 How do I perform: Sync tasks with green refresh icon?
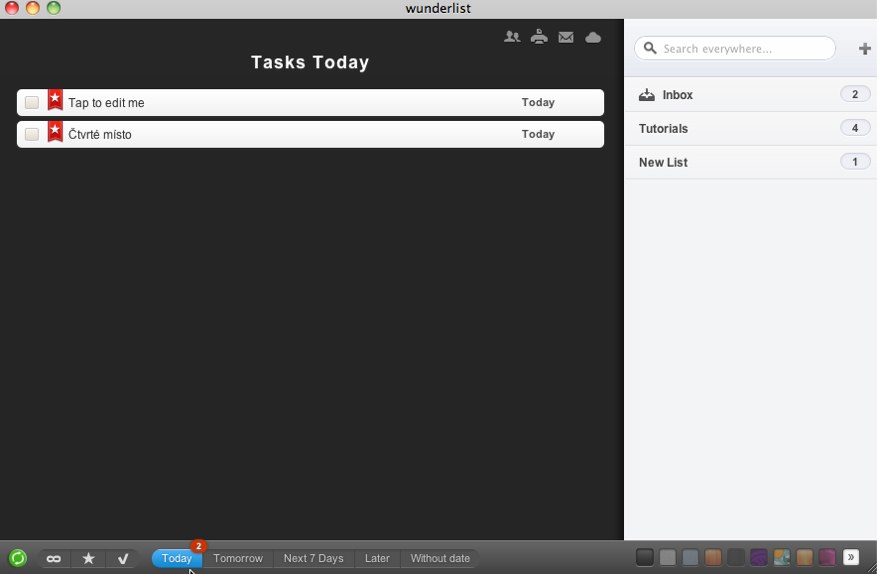(x=18, y=558)
